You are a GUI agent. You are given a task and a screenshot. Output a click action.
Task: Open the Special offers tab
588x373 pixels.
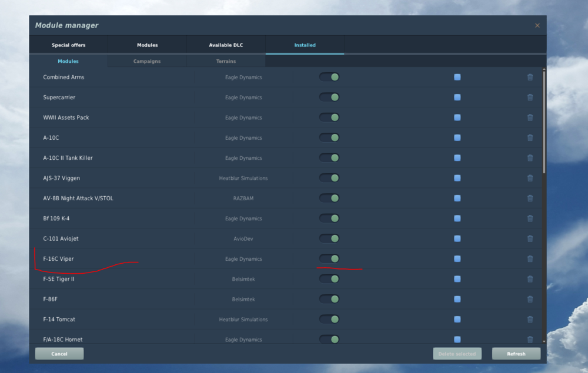pyautogui.click(x=69, y=45)
